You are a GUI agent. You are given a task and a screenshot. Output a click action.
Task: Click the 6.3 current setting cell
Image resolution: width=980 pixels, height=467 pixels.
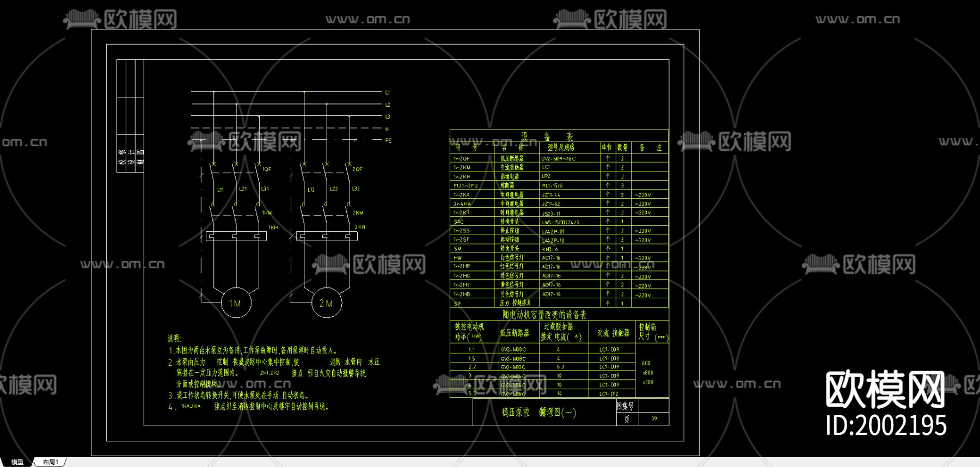pyautogui.click(x=560, y=367)
